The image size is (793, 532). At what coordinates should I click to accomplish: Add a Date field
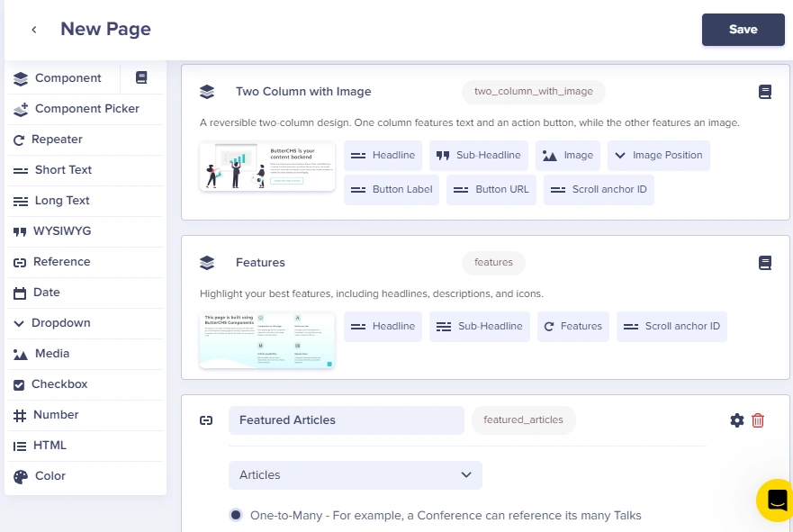(x=86, y=293)
